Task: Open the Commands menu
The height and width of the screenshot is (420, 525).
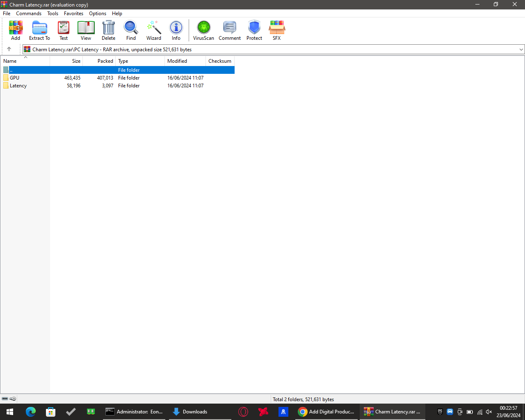Action: [29, 14]
